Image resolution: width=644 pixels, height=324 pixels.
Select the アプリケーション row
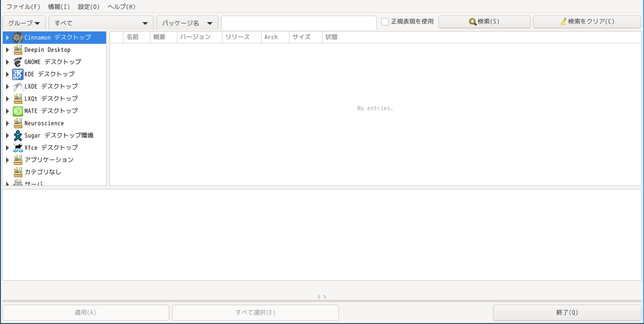(55, 160)
